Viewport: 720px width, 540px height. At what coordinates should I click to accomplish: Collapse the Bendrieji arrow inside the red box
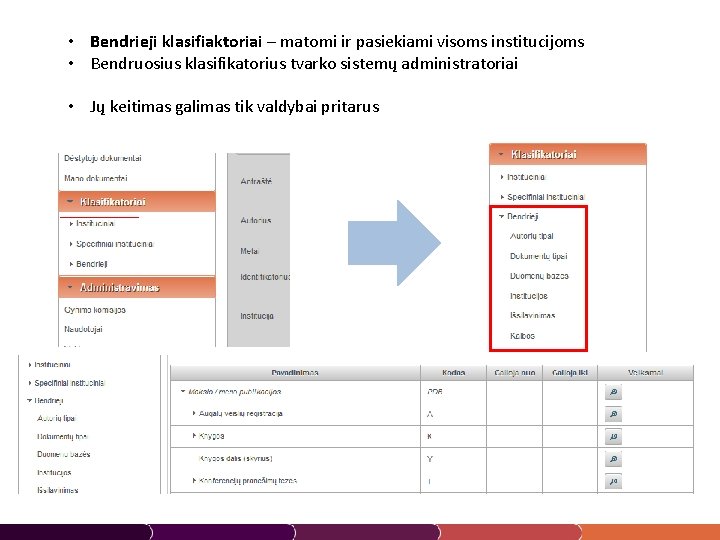(x=501, y=216)
